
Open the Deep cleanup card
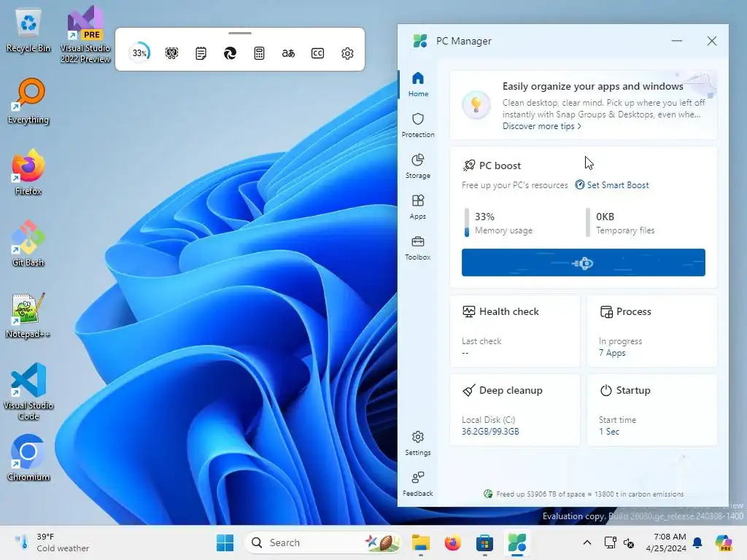(x=514, y=410)
